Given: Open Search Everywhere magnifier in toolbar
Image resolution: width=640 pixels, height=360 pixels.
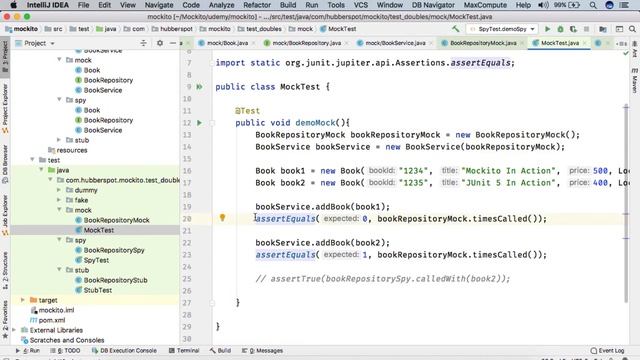Looking at the screenshot, I should point(632,29).
